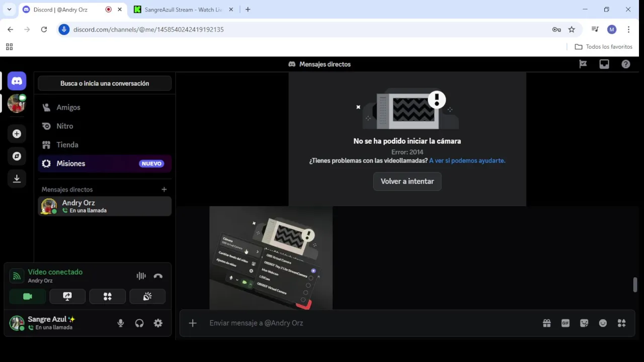Click the Discord URL address bar
Viewport: 644px width, 362px height.
click(307, 30)
